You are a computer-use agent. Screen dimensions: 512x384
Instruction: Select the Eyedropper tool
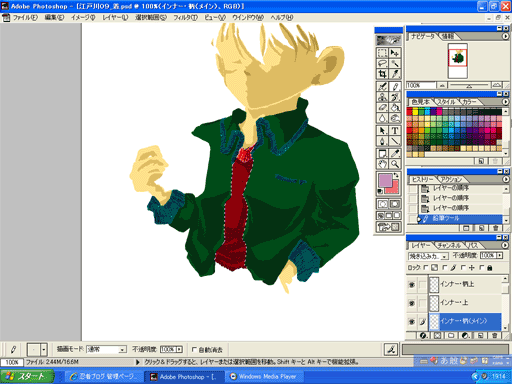395,153
